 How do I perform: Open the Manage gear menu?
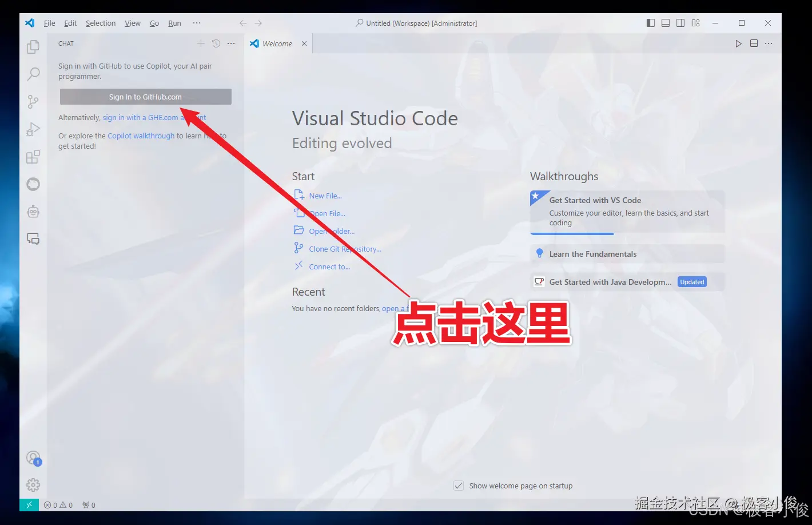click(33, 485)
